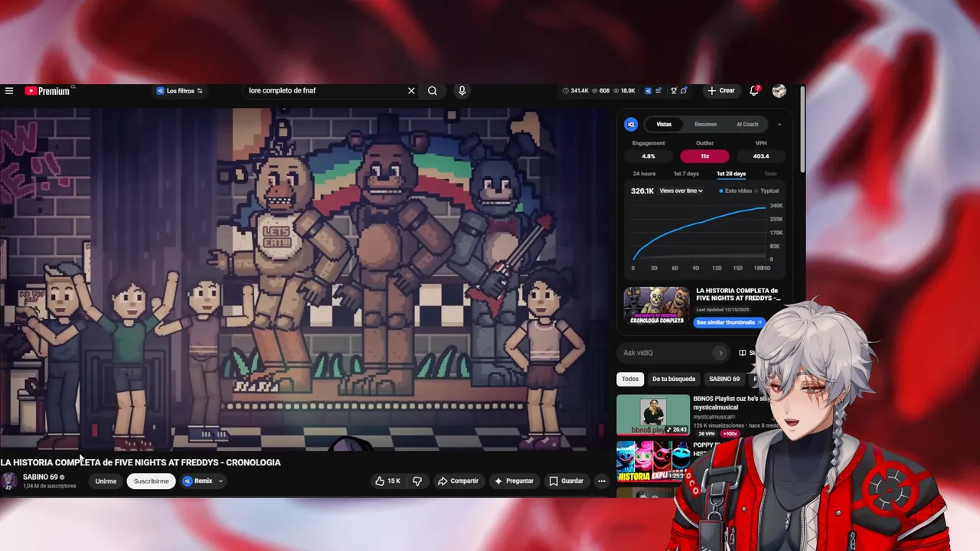Open the YouTube hamburger guide menu

tap(9, 90)
